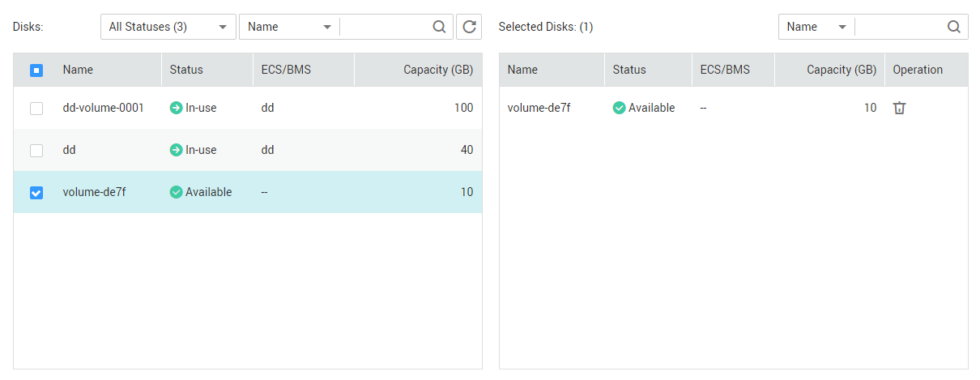
Task: Click the volume-de7f name in Selected Disks
Action: [x=539, y=108]
